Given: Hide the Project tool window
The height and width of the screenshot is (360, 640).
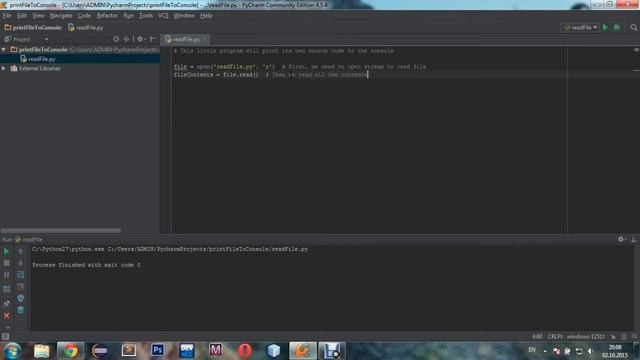Looking at the screenshot, I should coord(153,39).
